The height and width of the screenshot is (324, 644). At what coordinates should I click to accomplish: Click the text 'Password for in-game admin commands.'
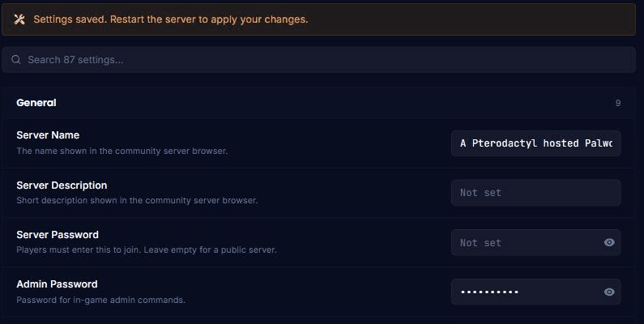pos(100,300)
